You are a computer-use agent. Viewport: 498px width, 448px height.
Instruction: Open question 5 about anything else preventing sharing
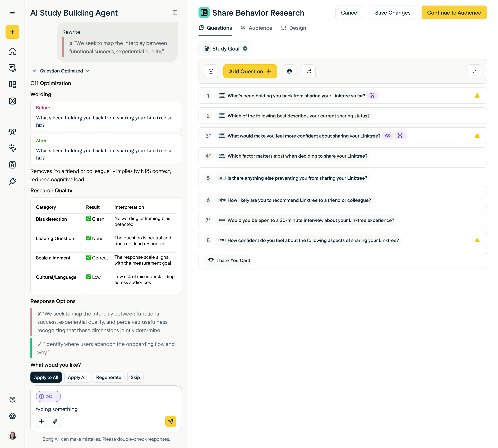pos(343,178)
